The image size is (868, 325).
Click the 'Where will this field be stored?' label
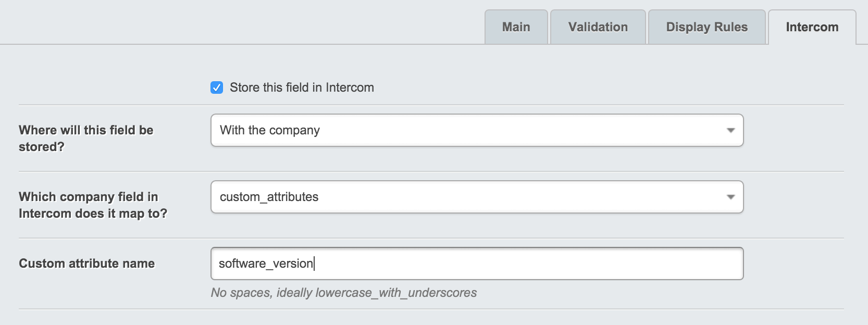[x=86, y=138]
